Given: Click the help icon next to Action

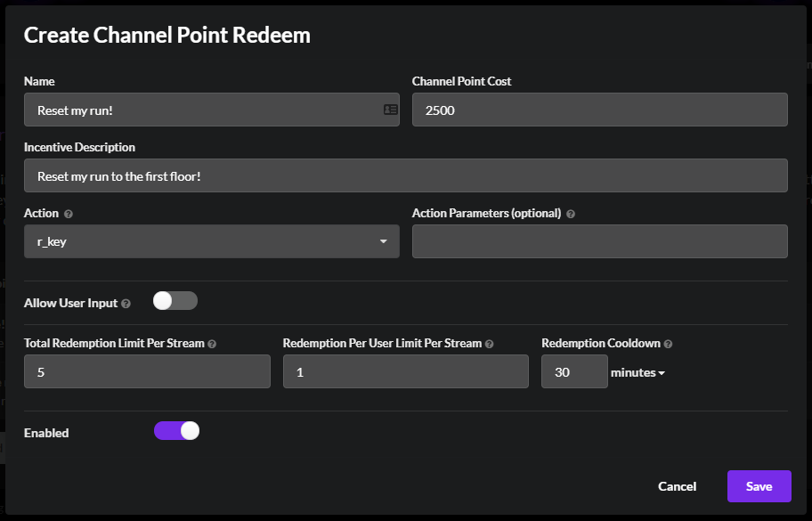Looking at the screenshot, I should point(69,214).
